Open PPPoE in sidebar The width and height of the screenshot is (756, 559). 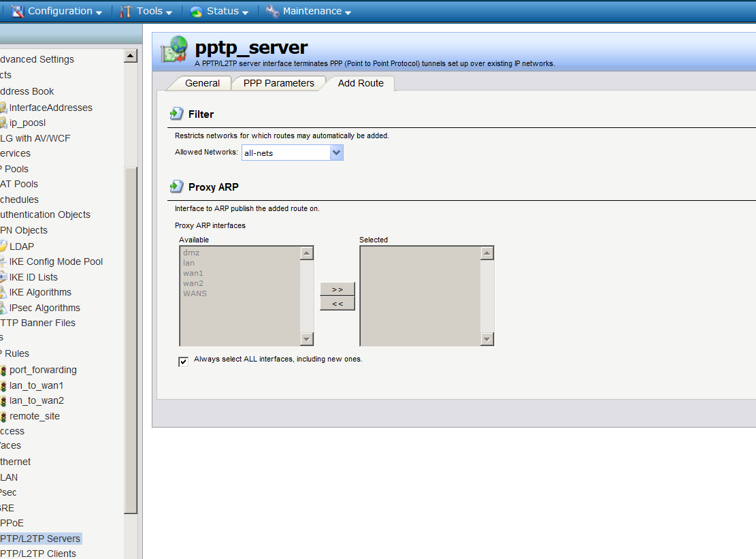[12, 523]
